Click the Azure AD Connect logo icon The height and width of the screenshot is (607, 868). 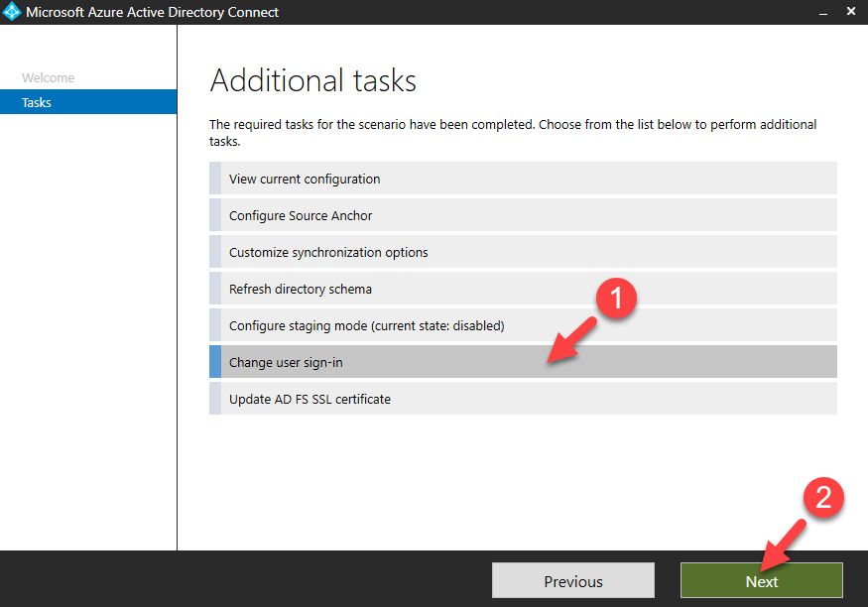point(12,12)
